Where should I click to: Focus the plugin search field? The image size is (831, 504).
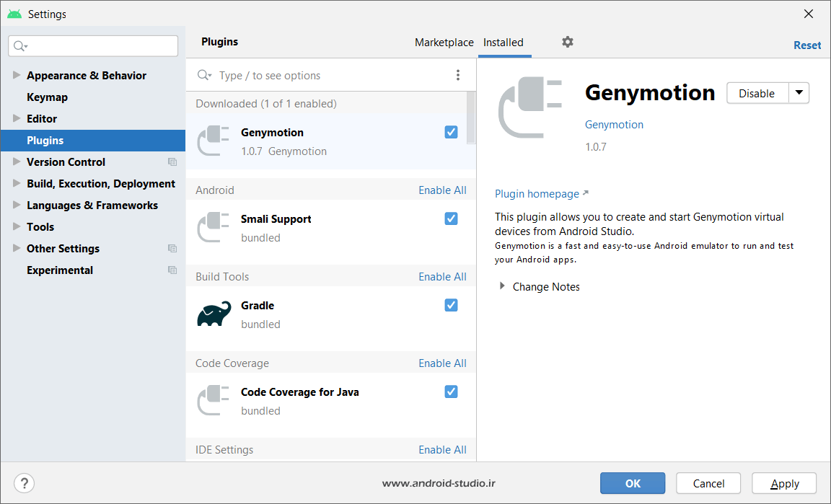coord(332,76)
